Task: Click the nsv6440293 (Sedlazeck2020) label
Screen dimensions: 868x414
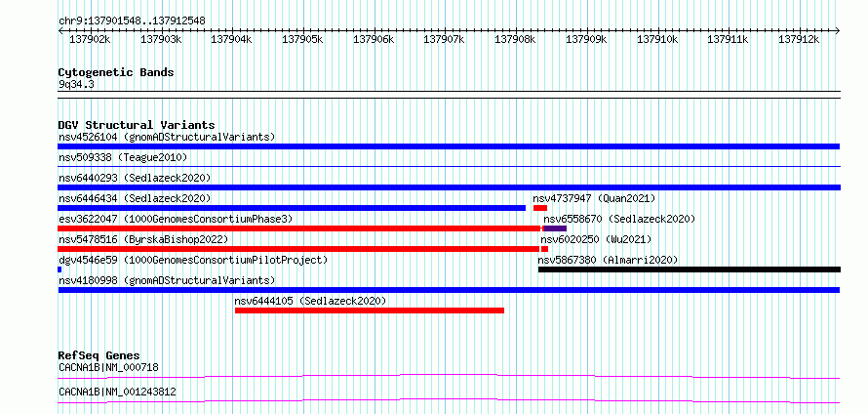Action: (135, 178)
